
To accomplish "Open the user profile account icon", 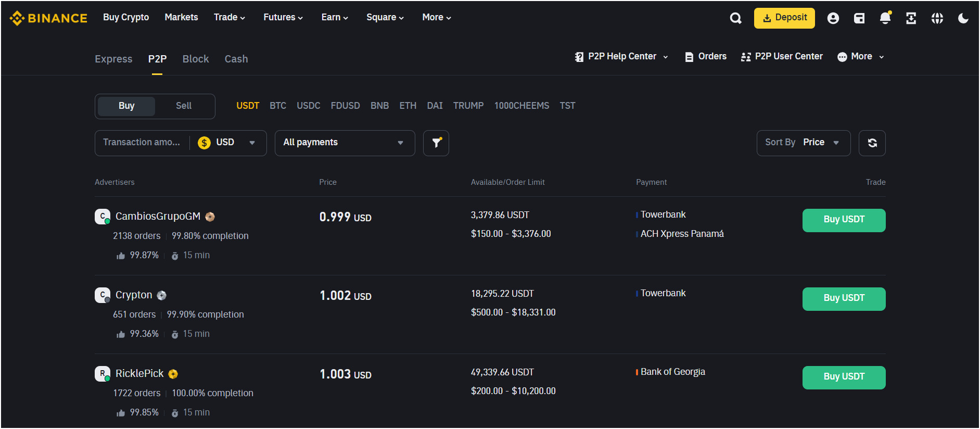I will click(833, 18).
